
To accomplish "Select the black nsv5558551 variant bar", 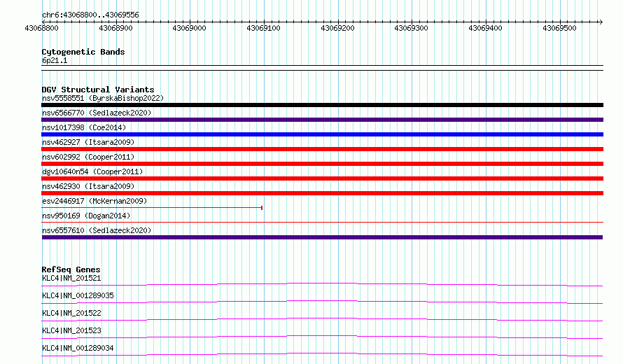I will (x=322, y=105).
